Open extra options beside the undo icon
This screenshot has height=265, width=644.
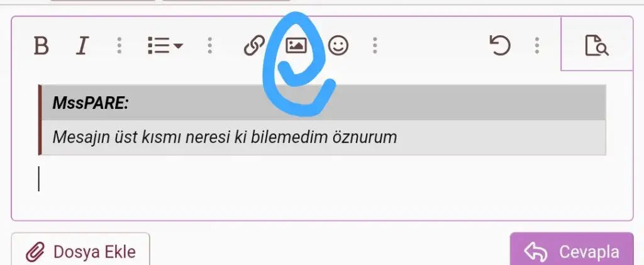(537, 45)
